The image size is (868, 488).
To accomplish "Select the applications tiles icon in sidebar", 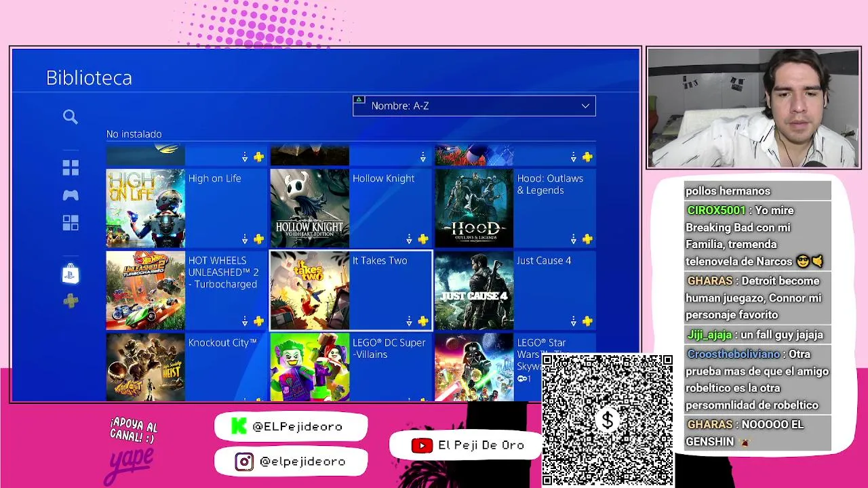I will pyautogui.click(x=71, y=223).
